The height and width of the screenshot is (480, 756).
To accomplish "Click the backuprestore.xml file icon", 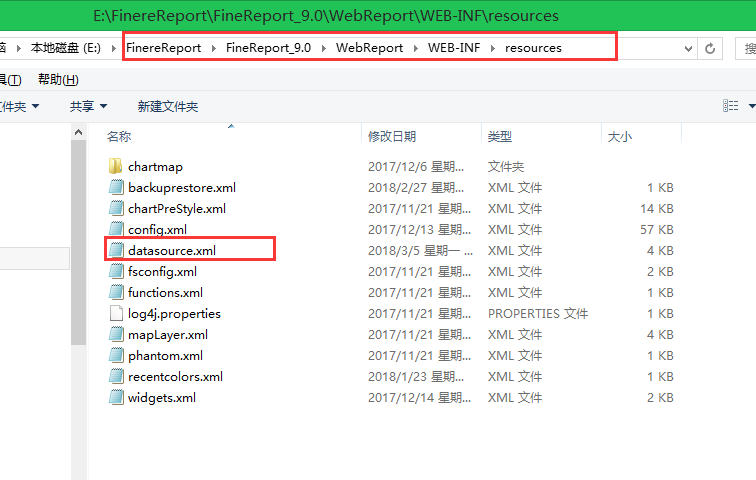I will point(116,187).
